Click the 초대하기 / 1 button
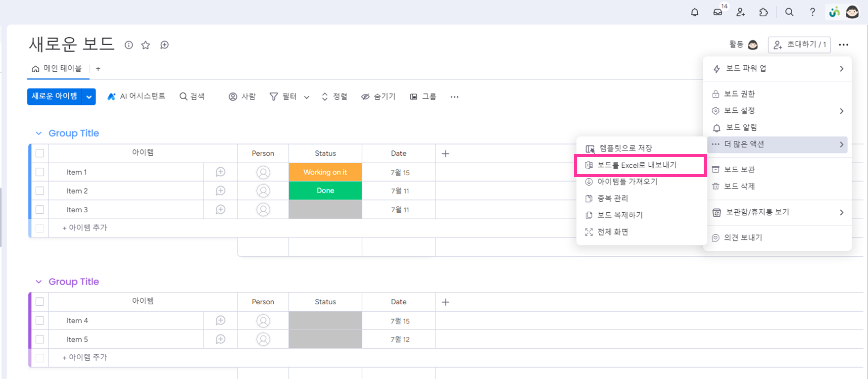Image resolution: width=868 pixels, height=379 pixels. 799,45
